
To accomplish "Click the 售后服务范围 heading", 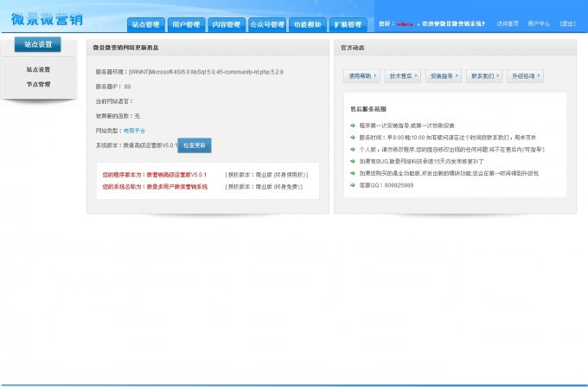I will click(368, 109).
